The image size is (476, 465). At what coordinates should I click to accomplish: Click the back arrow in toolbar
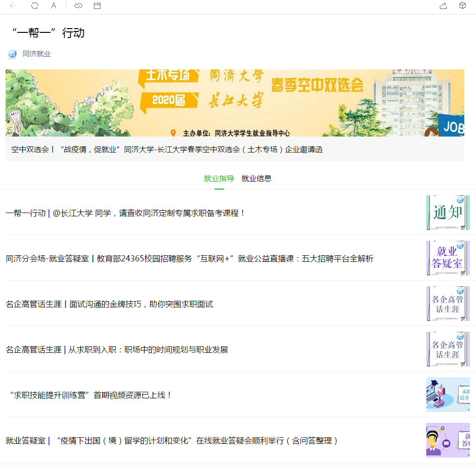pos(13,6)
